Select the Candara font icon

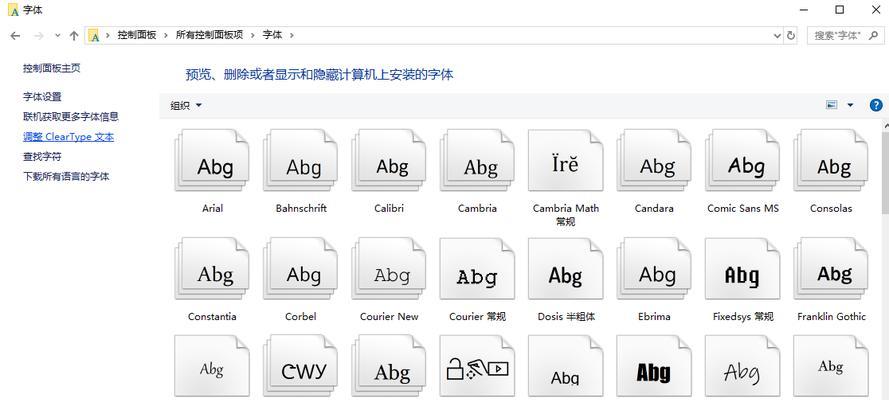coord(654,161)
